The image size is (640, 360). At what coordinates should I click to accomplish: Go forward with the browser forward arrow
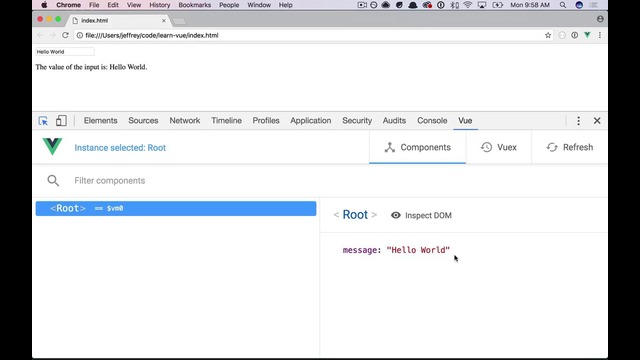click(x=53, y=35)
